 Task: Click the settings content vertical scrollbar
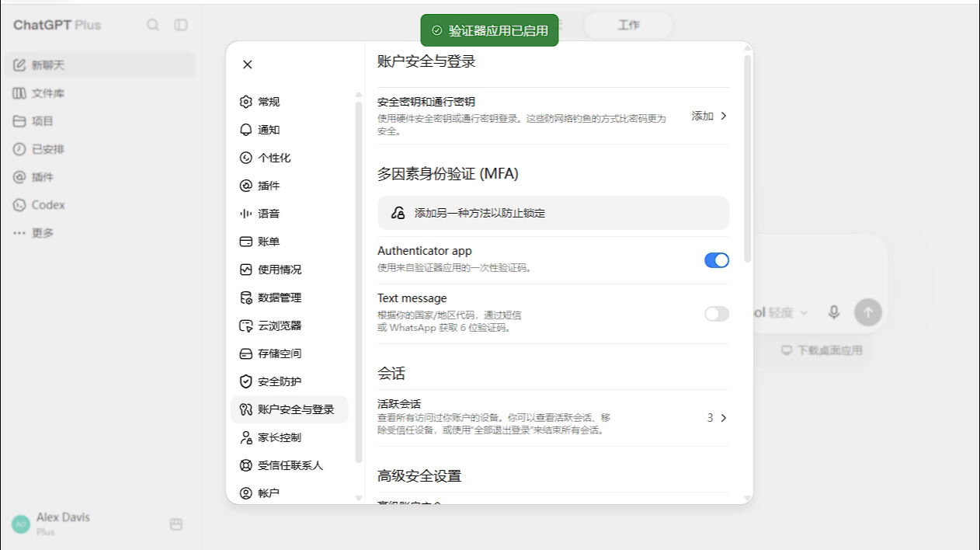(x=748, y=158)
